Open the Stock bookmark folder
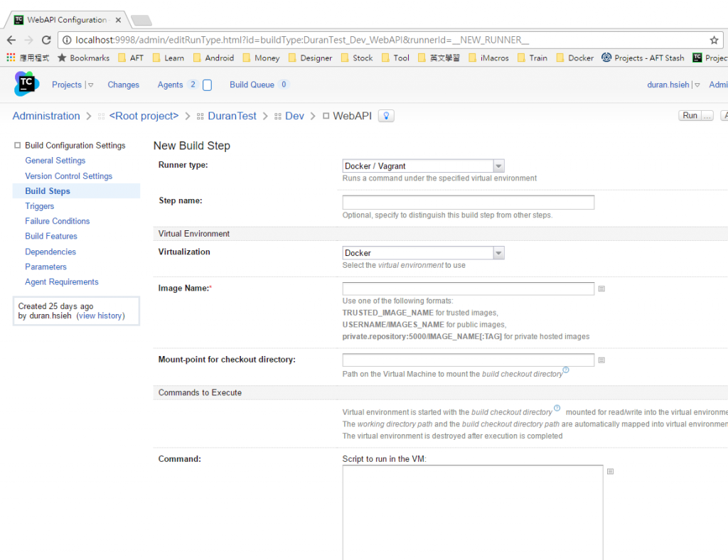The width and height of the screenshot is (728, 560). click(x=357, y=58)
